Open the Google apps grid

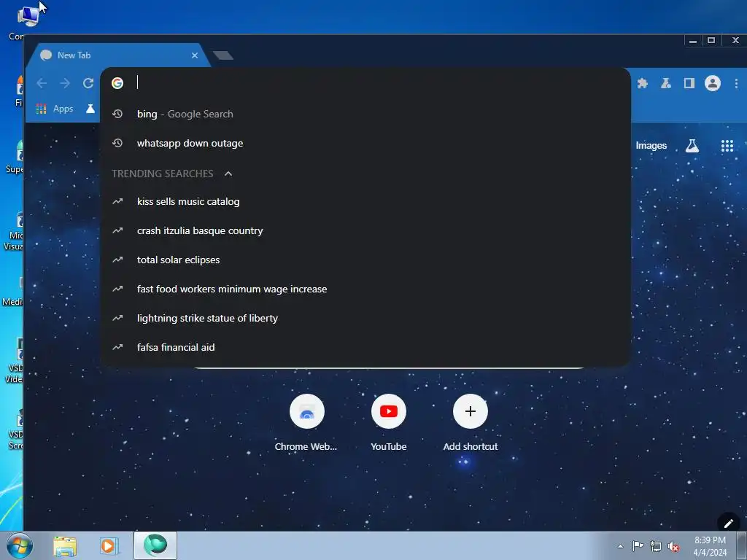(x=727, y=146)
